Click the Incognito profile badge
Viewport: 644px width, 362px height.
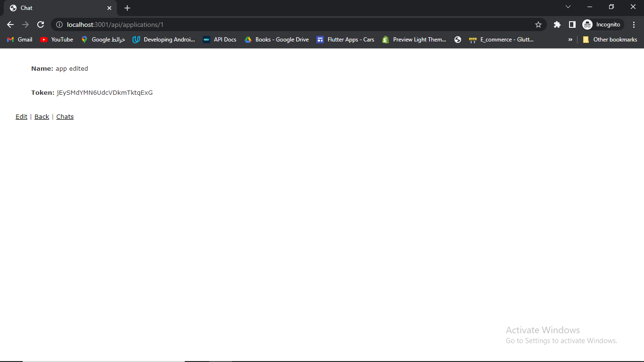point(602,24)
